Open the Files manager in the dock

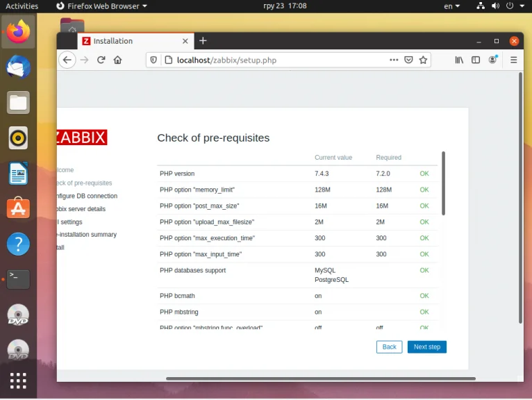pos(18,103)
